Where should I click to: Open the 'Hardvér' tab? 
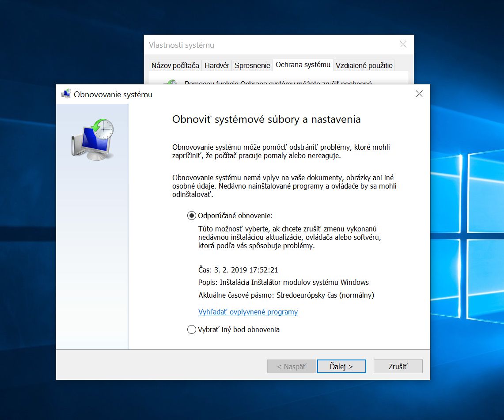tap(216, 65)
